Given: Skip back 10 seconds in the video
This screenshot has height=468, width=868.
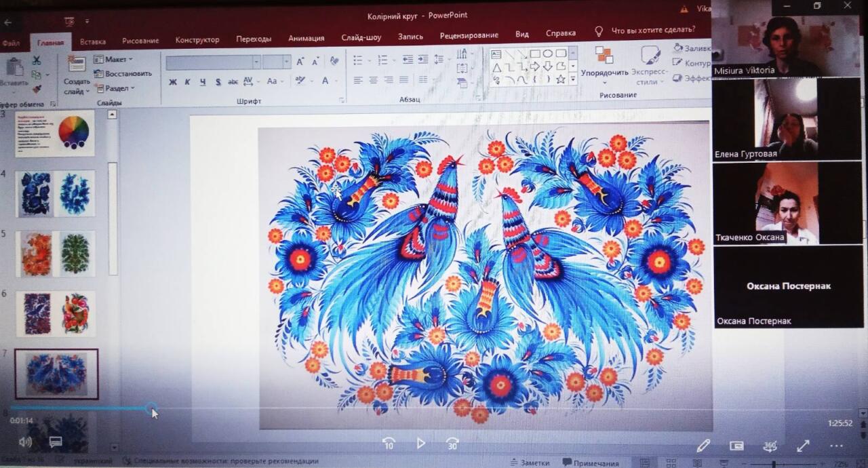Looking at the screenshot, I should (389, 444).
